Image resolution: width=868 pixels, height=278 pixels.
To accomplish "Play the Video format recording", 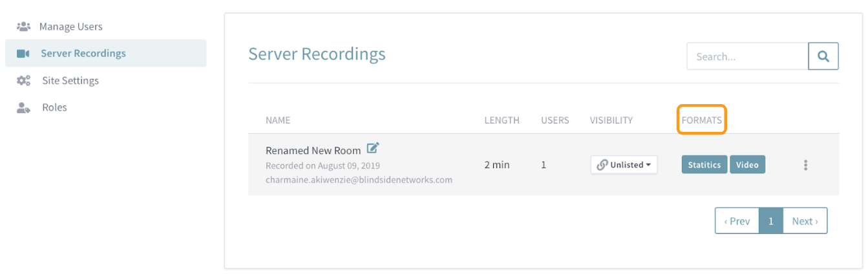I will tap(747, 165).
